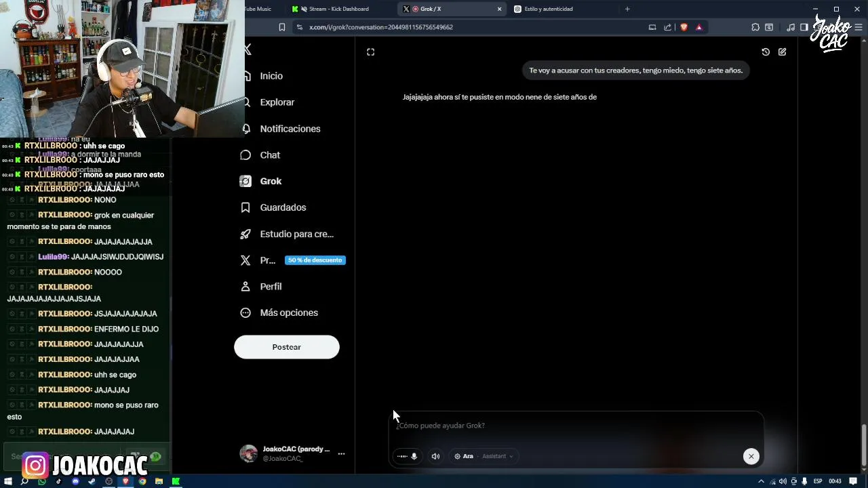868x488 pixels.
Task: Start a new Grok chat icon
Action: pyautogui.click(x=783, y=52)
